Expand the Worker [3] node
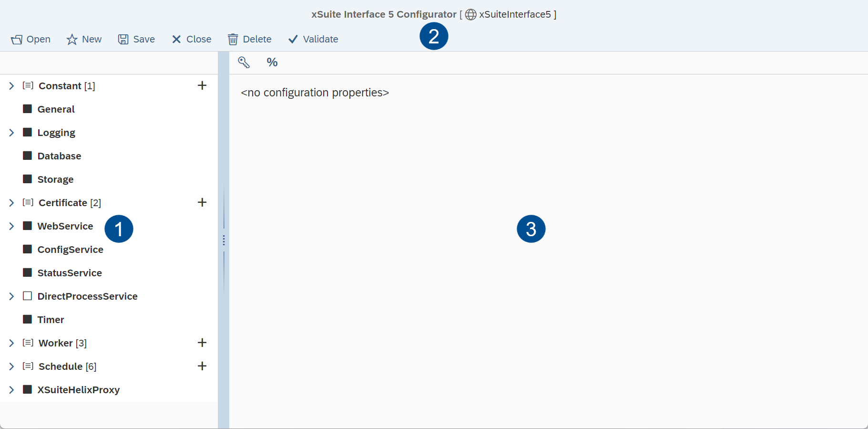This screenshot has width=868, height=429. (x=11, y=343)
